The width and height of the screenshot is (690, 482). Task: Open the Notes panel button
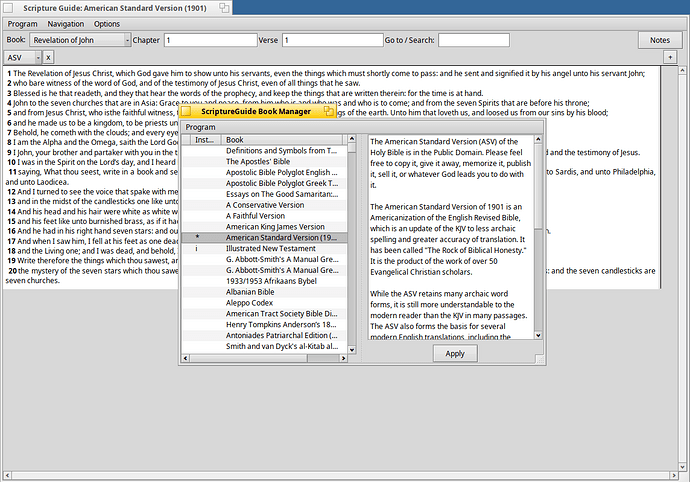tap(660, 40)
